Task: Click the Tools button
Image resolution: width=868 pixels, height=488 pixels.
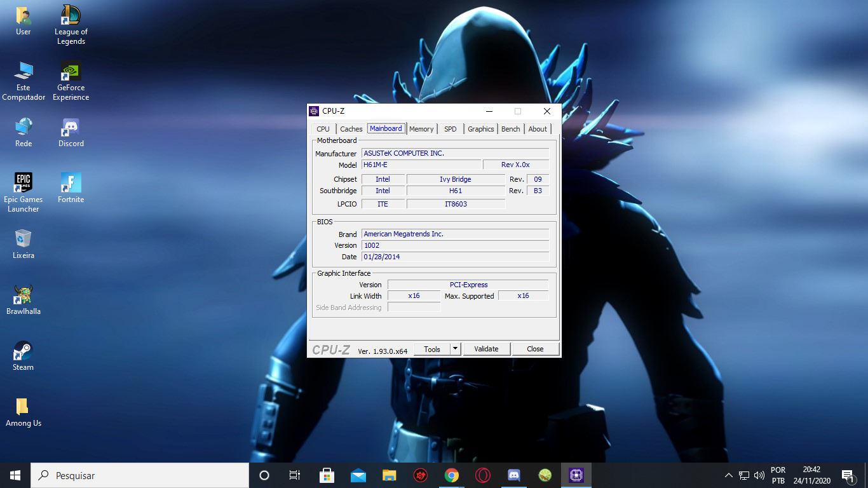Action: click(432, 349)
